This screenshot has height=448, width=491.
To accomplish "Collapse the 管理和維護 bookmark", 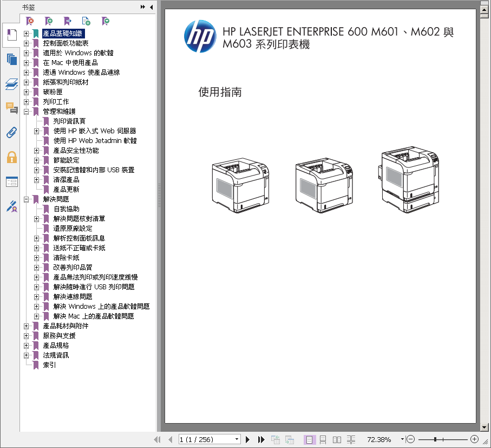I will (x=27, y=112).
